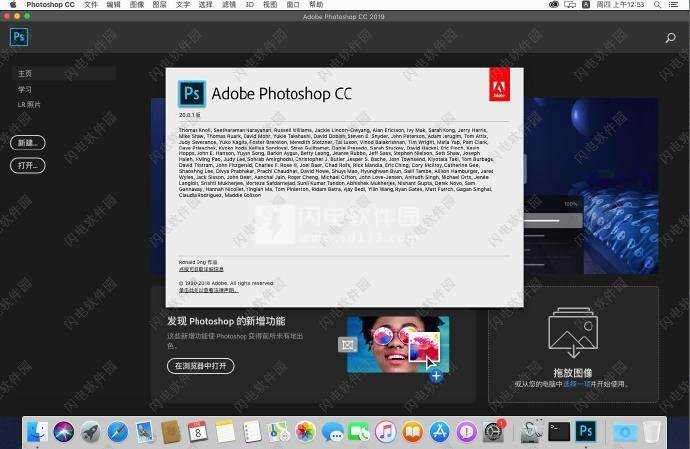Switch to the 学习 sidebar tab
The image size is (690, 449).
click(x=25, y=89)
